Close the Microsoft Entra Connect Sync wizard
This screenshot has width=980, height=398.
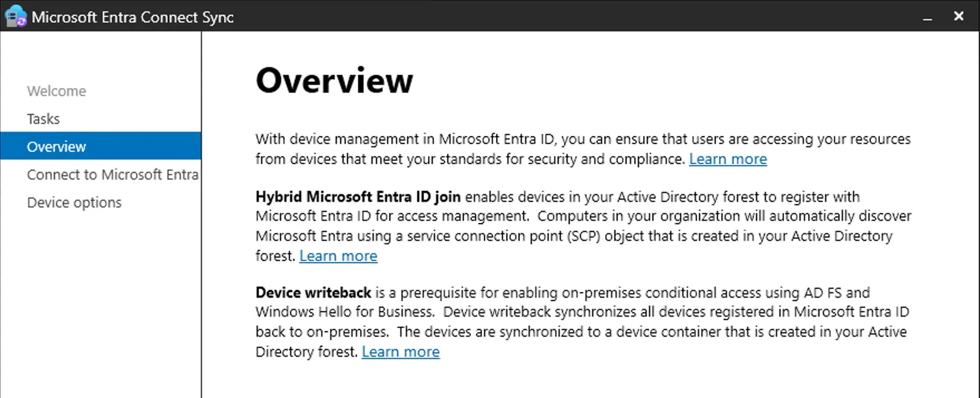959,17
